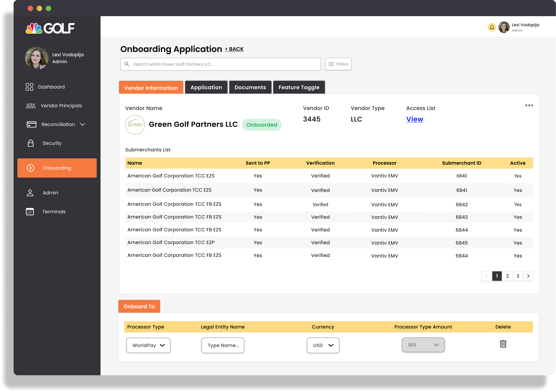The width and height of the screenshot is (556, 392).
Task: Click the Onboarding plus-circle icon
Action: [x=30, y=168]
